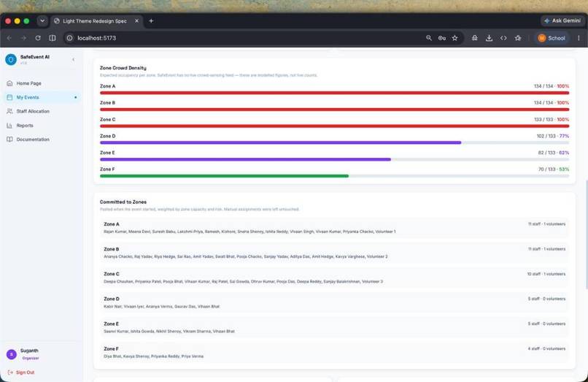Click Zone F '4 staff · 0 volunteers' text
This screenshot has width=588, height=382.
(x=546, y=349)
